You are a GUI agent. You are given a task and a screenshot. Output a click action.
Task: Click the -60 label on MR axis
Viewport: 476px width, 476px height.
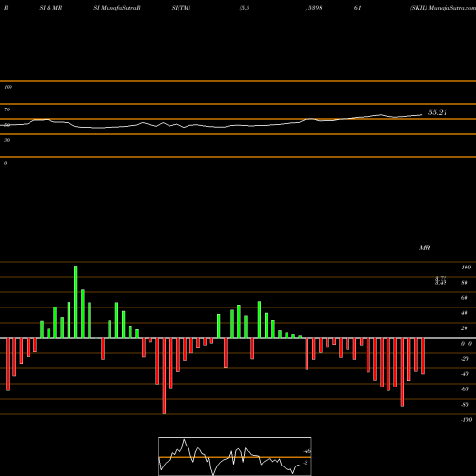[x=465, y=389]
